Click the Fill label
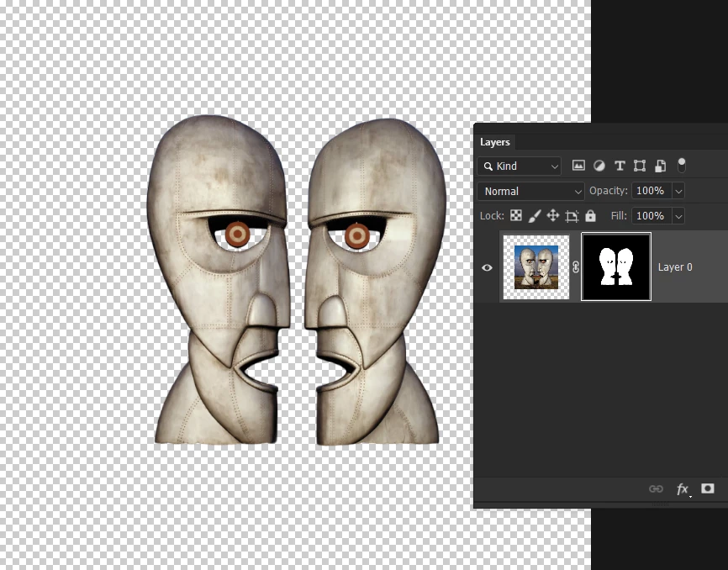 click(x=619, y=216)
